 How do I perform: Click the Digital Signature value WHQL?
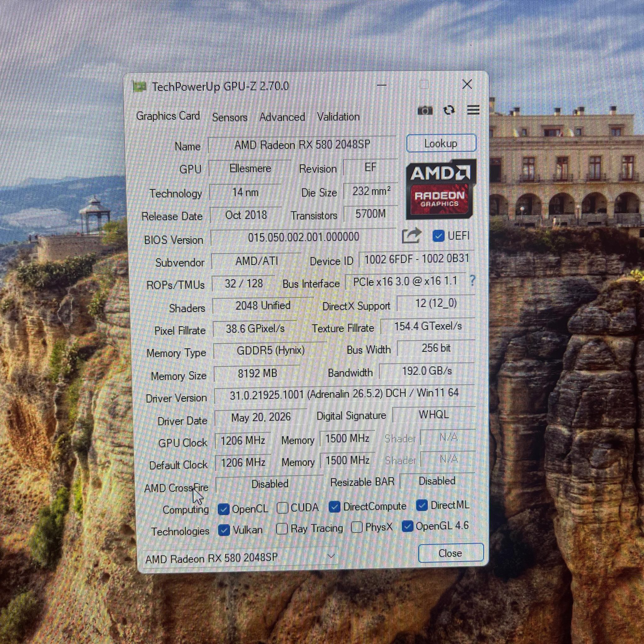click(434, 415)
